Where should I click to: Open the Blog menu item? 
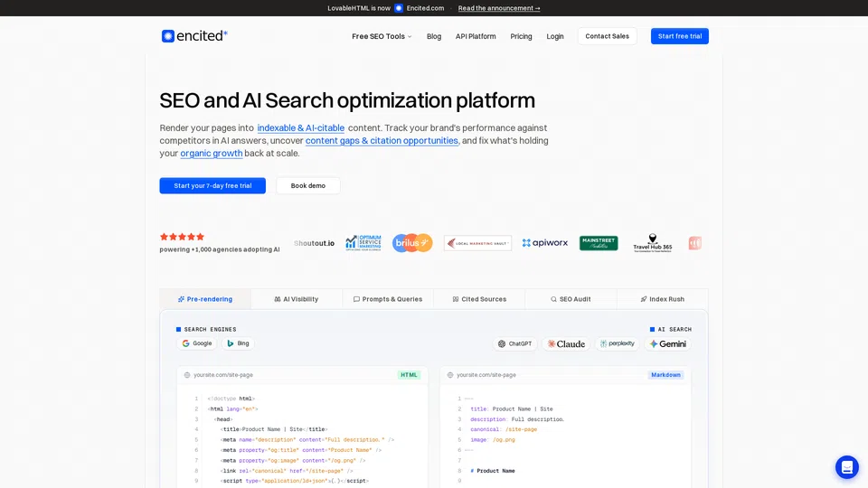[434, 36]
